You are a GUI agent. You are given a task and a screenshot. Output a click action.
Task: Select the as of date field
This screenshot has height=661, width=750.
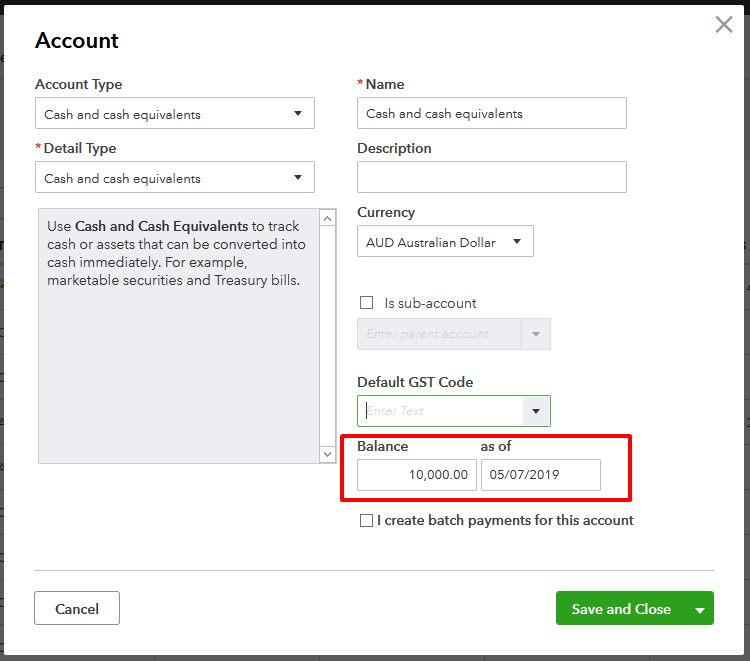[x=540, y=475]
